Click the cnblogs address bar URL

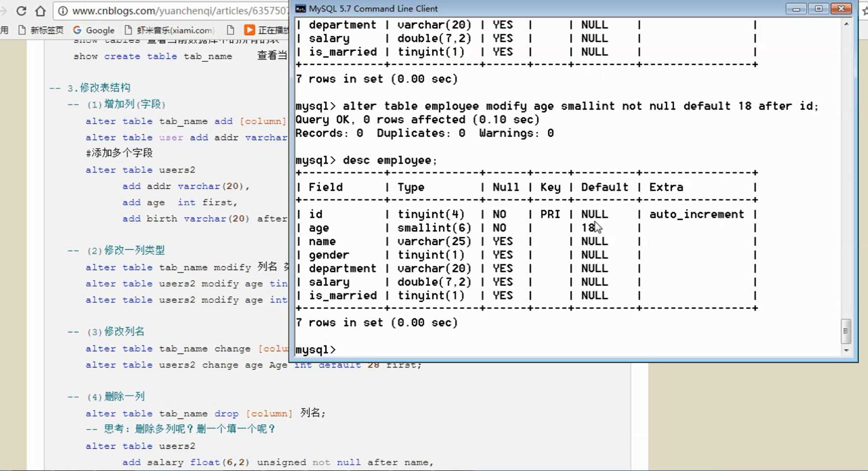click(x=180, y=11)
